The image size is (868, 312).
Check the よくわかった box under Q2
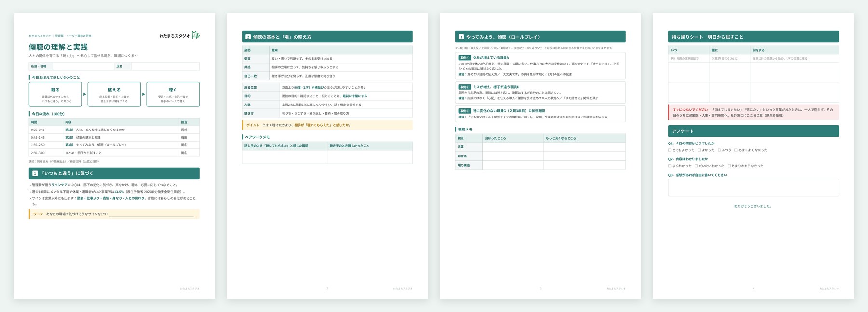[x=670, y=166]
